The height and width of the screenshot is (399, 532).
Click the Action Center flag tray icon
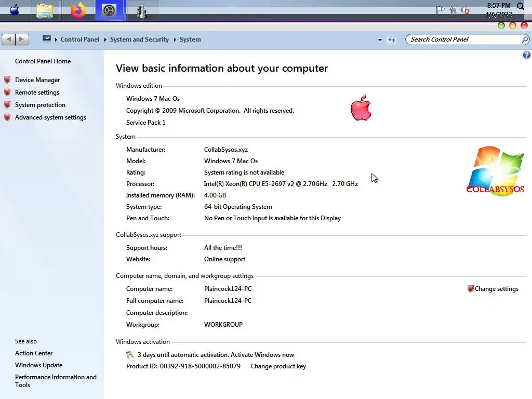pyautogui.click(x=441, y=10)
